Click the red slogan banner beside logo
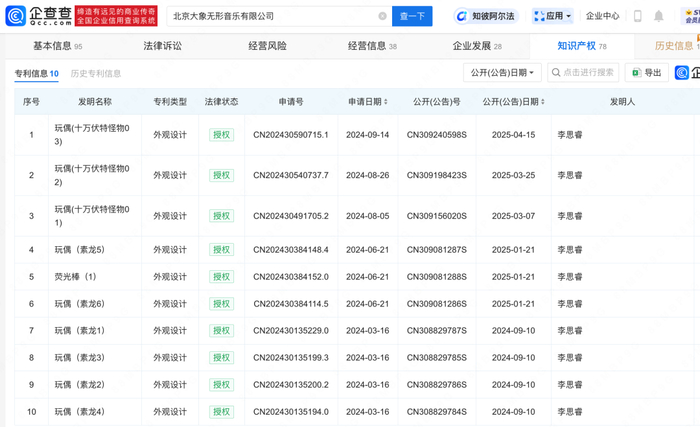 click(x=119, y=16)
